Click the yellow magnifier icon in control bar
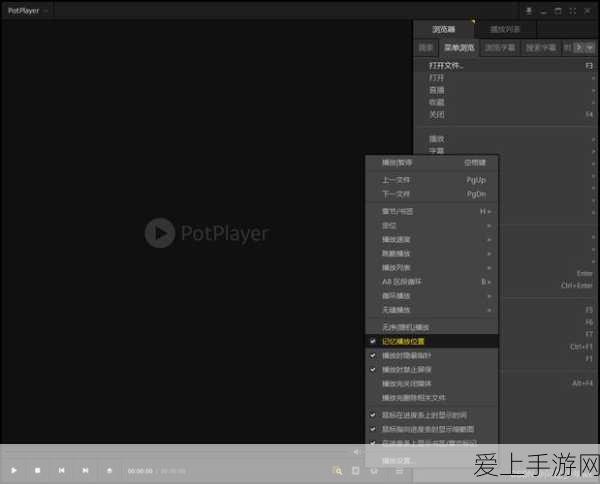This screenshot has width=600, height=484. click(338, 471)
